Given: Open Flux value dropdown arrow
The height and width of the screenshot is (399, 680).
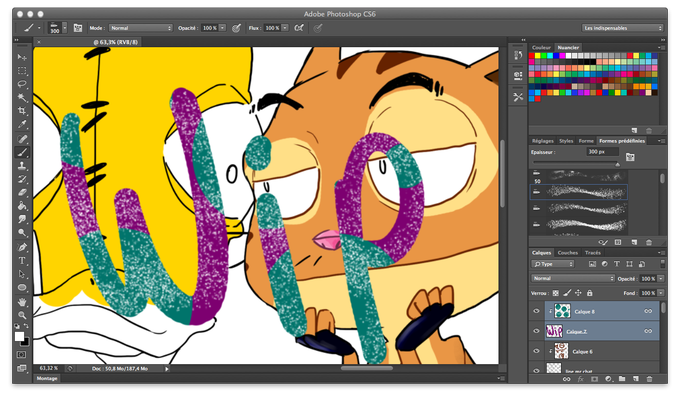Looking at the screenshot, I should pyautogui.click(x=285, y=28).
